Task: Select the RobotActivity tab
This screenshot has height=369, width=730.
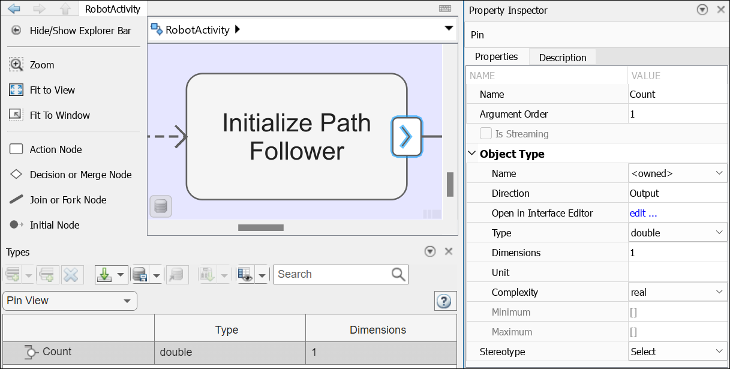Action: click(112, 9)
